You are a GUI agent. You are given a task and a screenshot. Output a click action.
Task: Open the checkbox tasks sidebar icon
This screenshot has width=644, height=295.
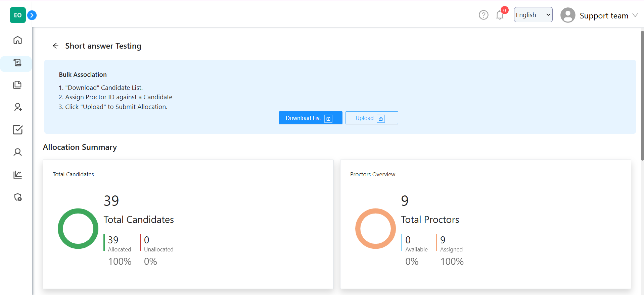point(17,130)
